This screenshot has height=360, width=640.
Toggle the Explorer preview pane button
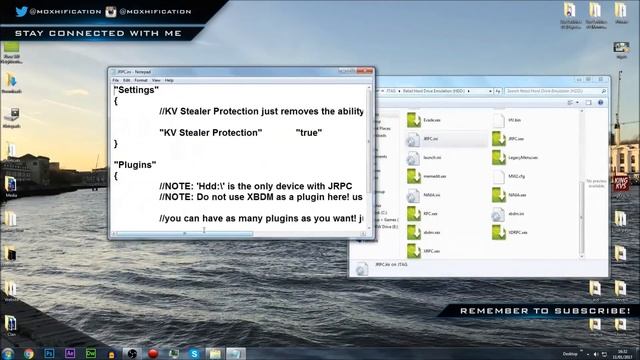(x=588, y=102)
